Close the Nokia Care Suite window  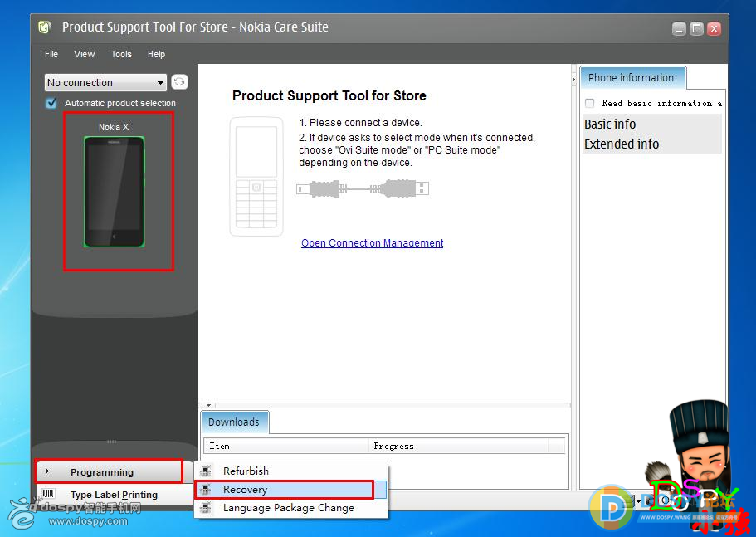(714, 29)
